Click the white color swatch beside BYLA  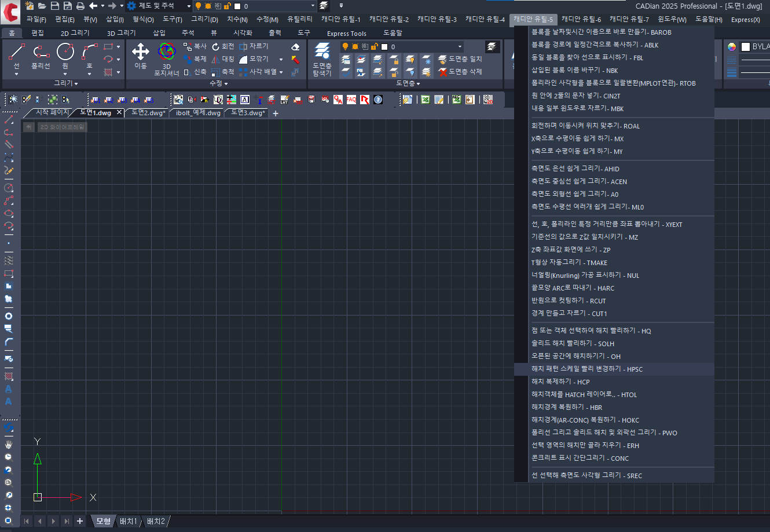click(x=746, y=47)
